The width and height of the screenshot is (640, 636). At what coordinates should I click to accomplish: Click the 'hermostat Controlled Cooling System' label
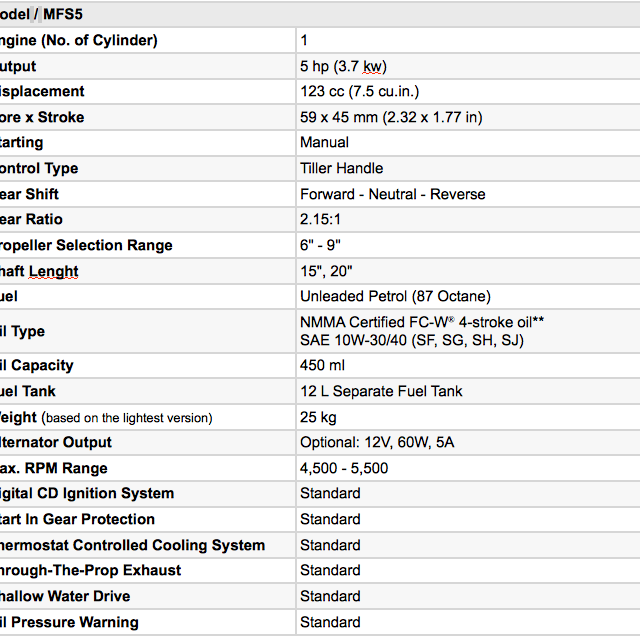click(133, 546)
